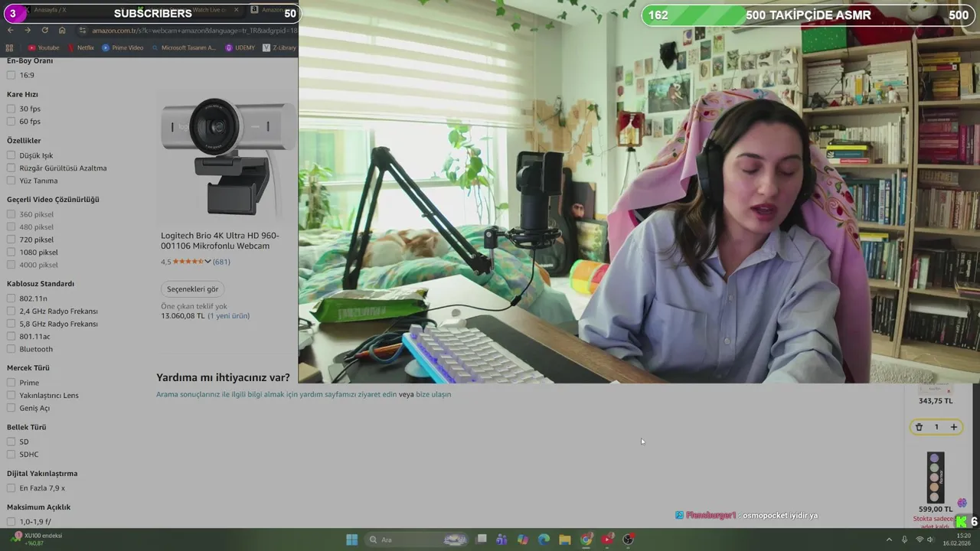Enable Rüzgâr Gürültüsü Azaltma filter
The height and width of the screenshot is (551, 980).
(x=11, y=168)
